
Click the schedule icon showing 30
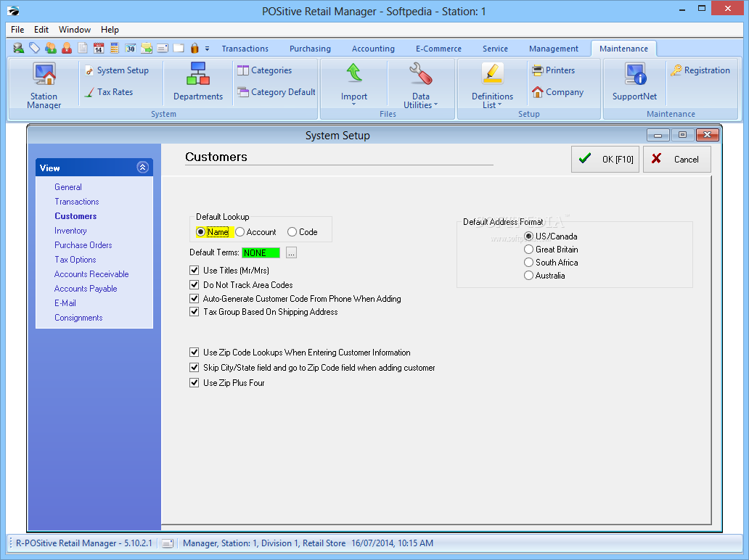131,48
